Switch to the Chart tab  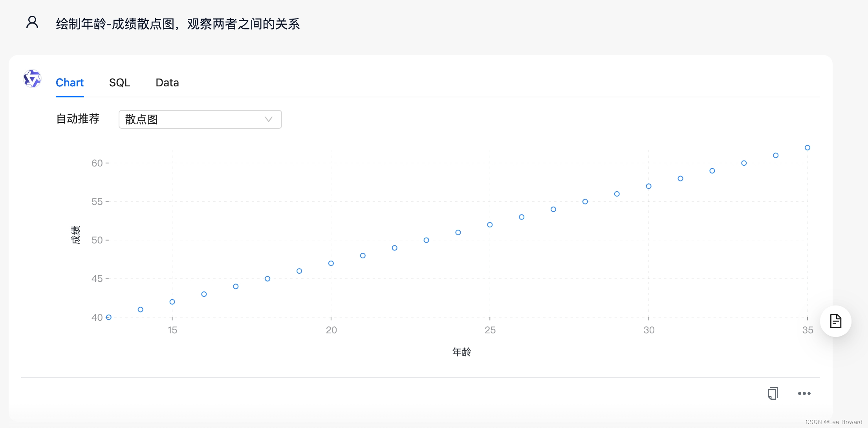[70, 82]
